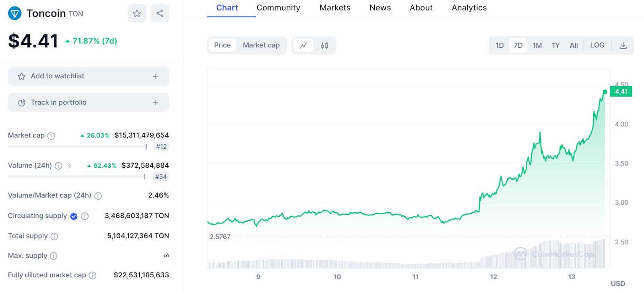
Task: Add Toncoin to watchlist
Action: (89, 76)
